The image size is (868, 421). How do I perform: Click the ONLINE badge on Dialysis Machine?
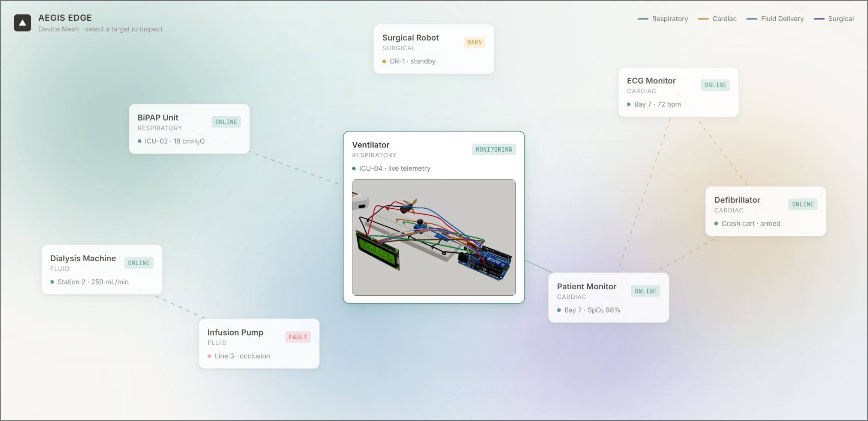pyautogui.click(x=139, y=263)
